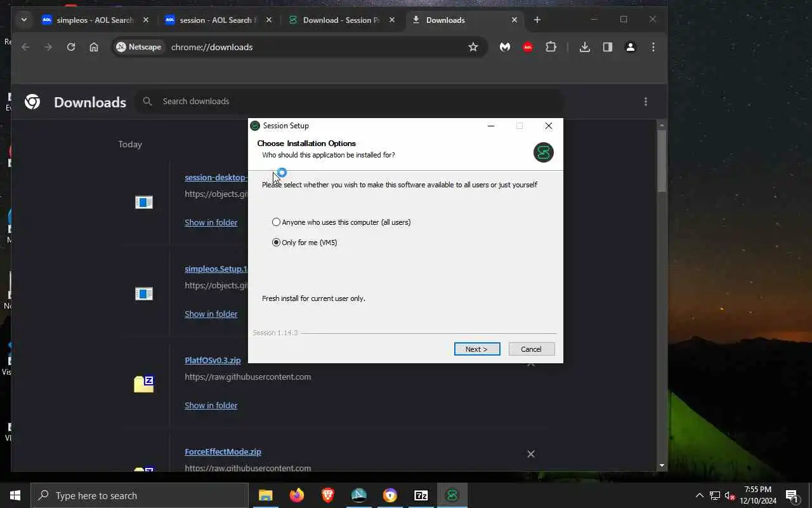Switch to Netscape browser in taskbar
The height and width of the screenshot is (508, 812).
pyautogui.click(x=359, y=495)
